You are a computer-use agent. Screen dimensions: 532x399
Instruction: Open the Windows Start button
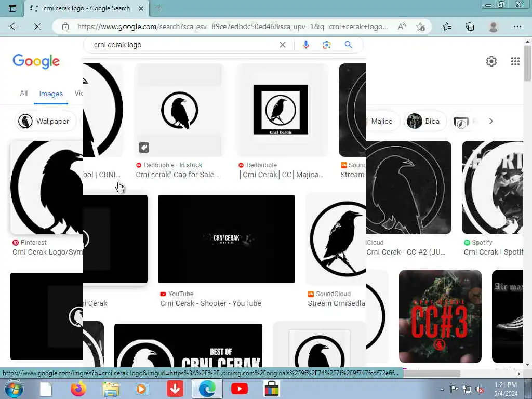pos(14,389)
